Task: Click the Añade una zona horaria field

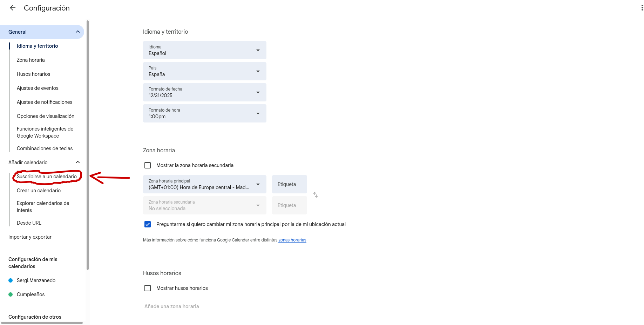Action: [x=172, y=306]
